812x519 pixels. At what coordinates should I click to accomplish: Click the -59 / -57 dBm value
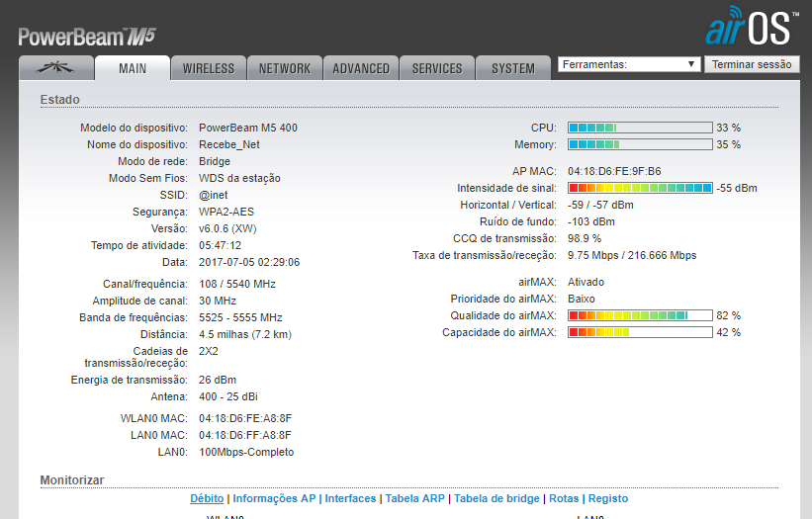600,205
